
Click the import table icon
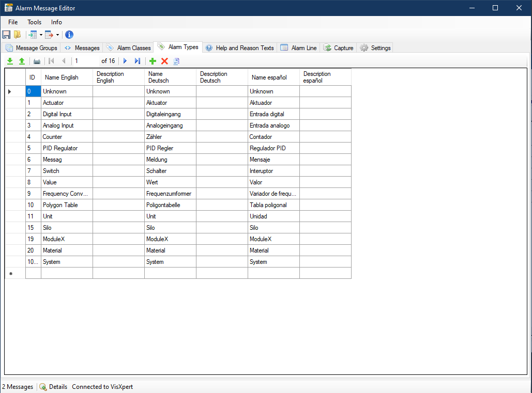[33, 35]
